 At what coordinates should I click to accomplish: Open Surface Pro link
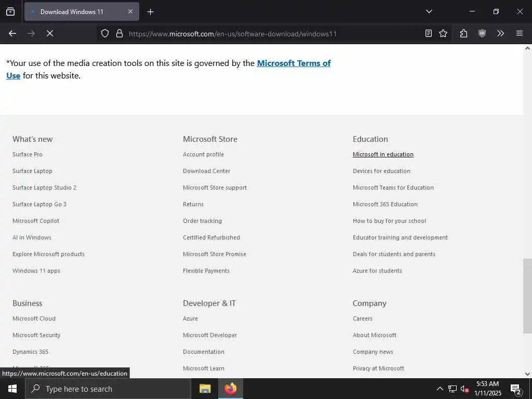click(x=28, y=154)
